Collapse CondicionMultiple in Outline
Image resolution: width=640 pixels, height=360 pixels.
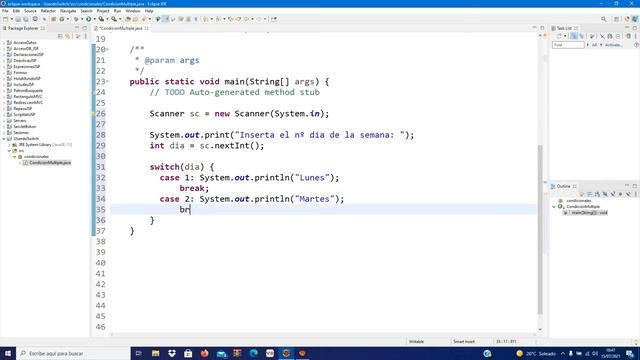coord(554,207)
